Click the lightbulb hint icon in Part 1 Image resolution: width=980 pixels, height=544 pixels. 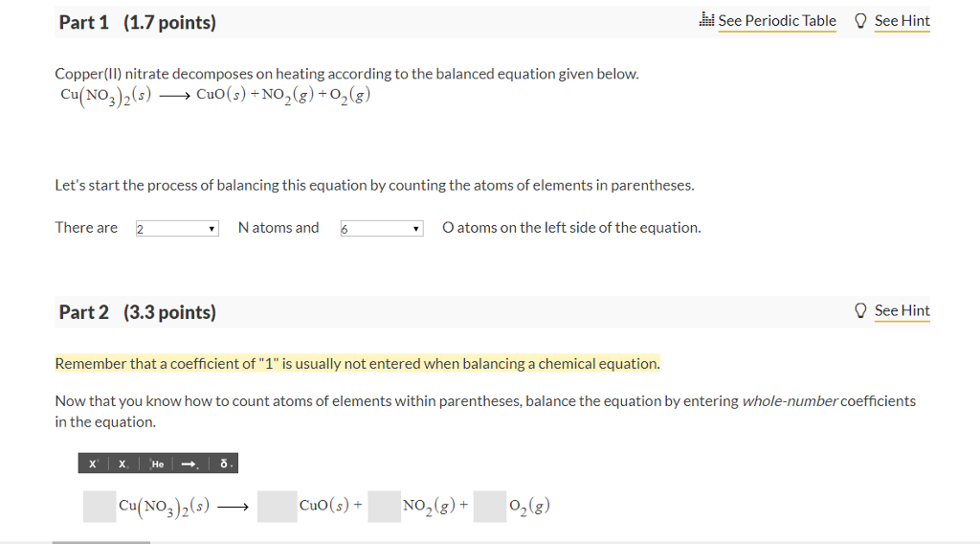click(x=860, y=21)
